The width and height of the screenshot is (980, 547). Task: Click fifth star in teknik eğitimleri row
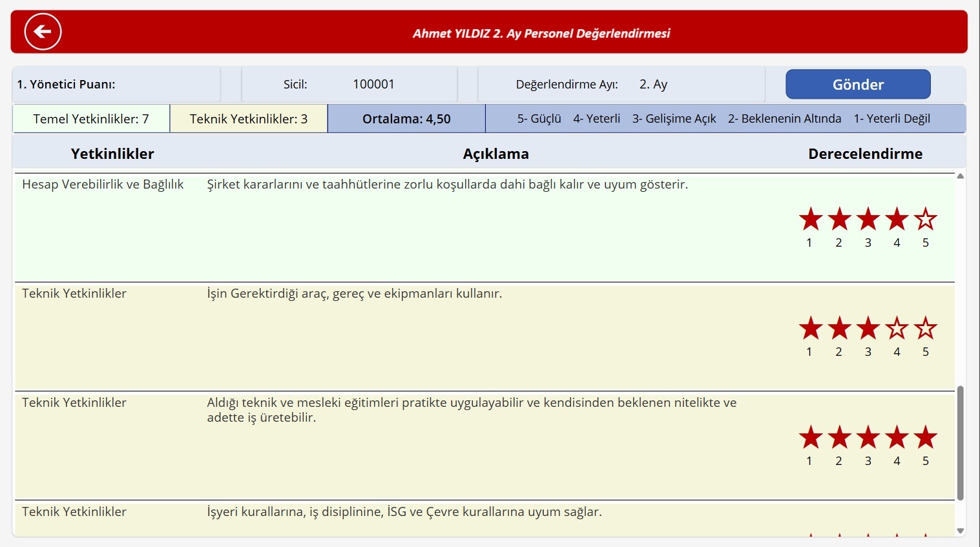925,438
